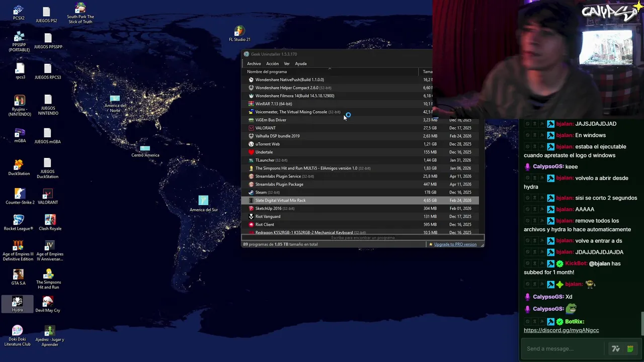This screenshot has width=644, height=362.
Task: Select Riot Vanguard row
Action: [x=360, y=216]
